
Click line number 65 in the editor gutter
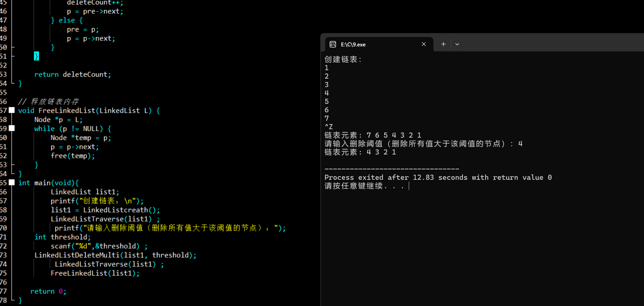pyautogui.click(x=4, y=183)
